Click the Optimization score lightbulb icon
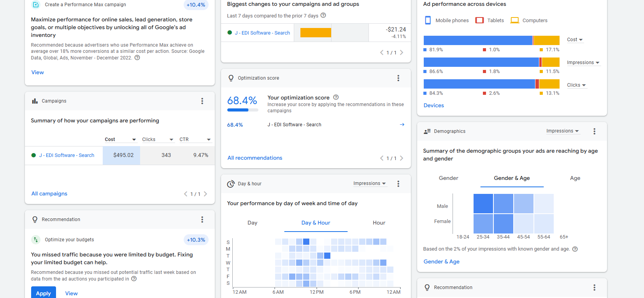Image resolution: width=644 pixels, height=298 pixels. pyautogui.click(x=231, y=78)
